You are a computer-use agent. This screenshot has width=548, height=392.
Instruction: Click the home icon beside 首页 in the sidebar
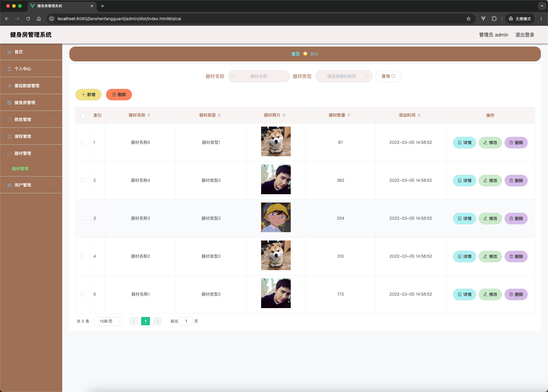tap(9, 52)
